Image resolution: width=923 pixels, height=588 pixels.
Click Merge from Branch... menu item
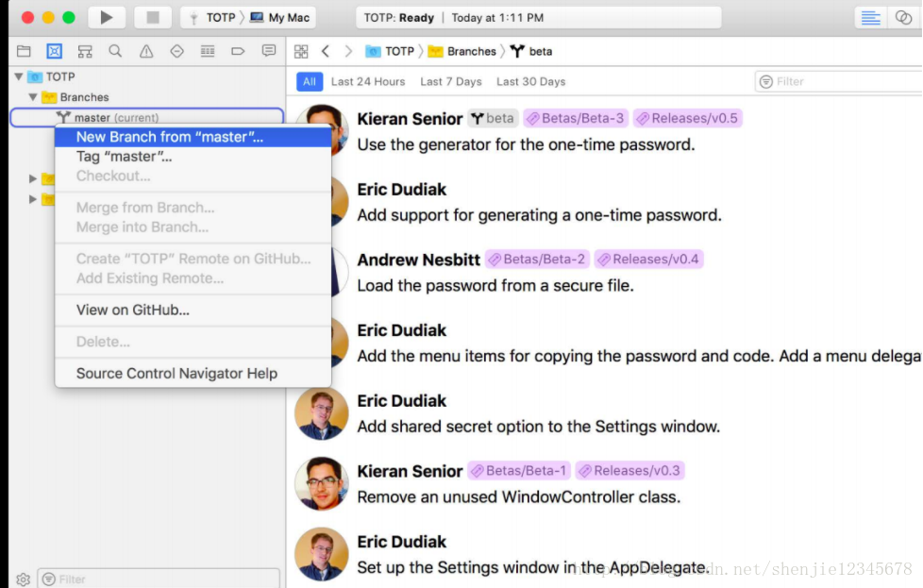point(193,208)
